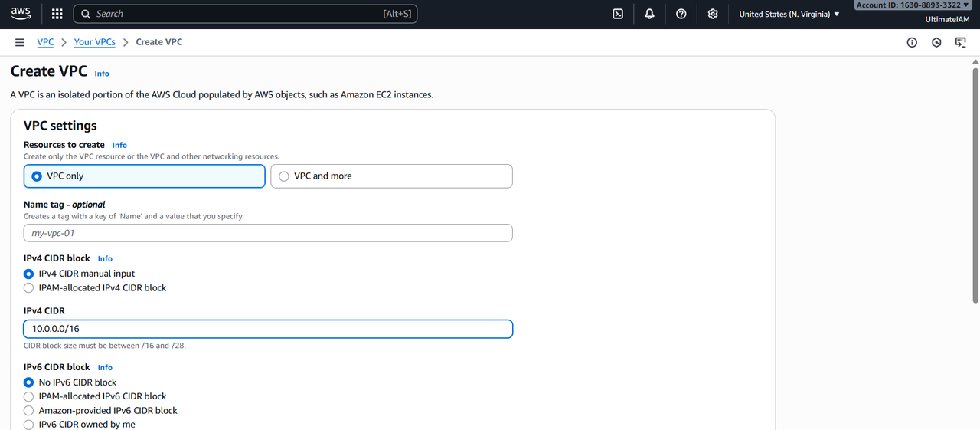Image resolution: width=980 pixels, height=430 pixels.
Task: Launch the CloudShell terminal icon
Action: (x=618, y=14)
